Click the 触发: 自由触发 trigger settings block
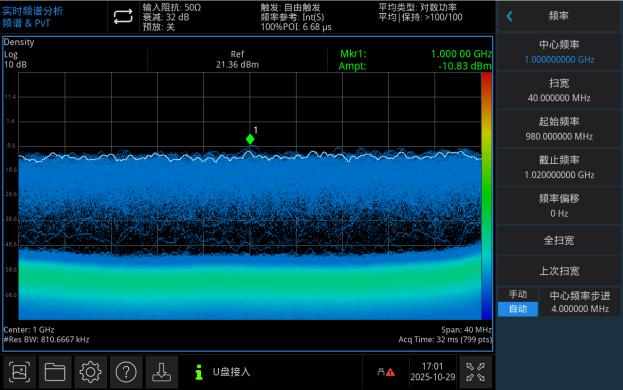Viewport: 623px width, 390px height. [x=296, y=17]
